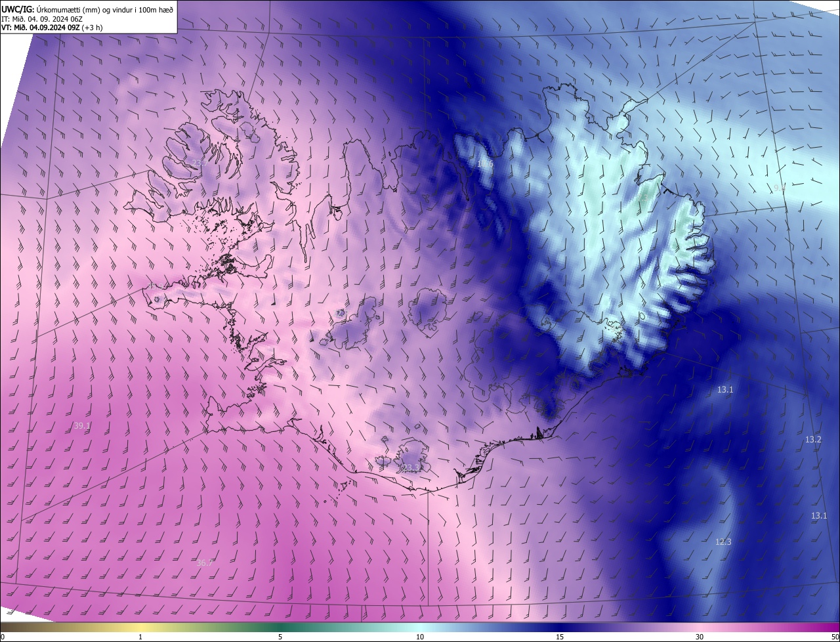
Task: Click the 36.7 value on the map
Action: pos(205,563)
